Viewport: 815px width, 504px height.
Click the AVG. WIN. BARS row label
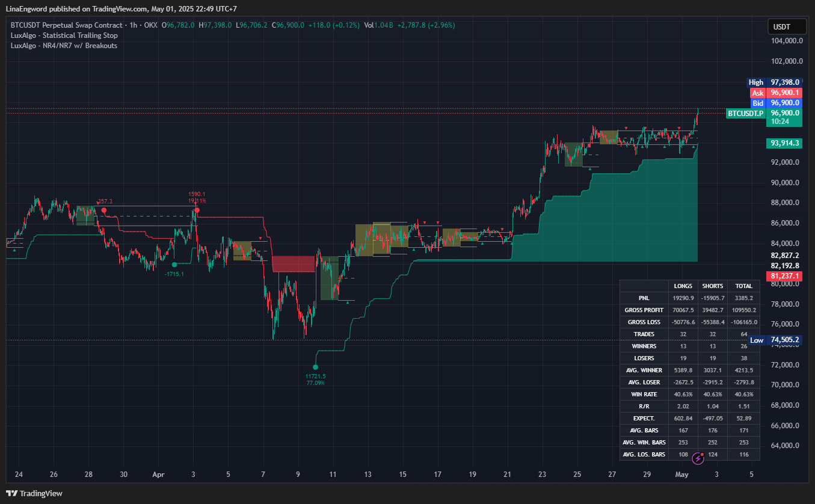pos(644,443)
